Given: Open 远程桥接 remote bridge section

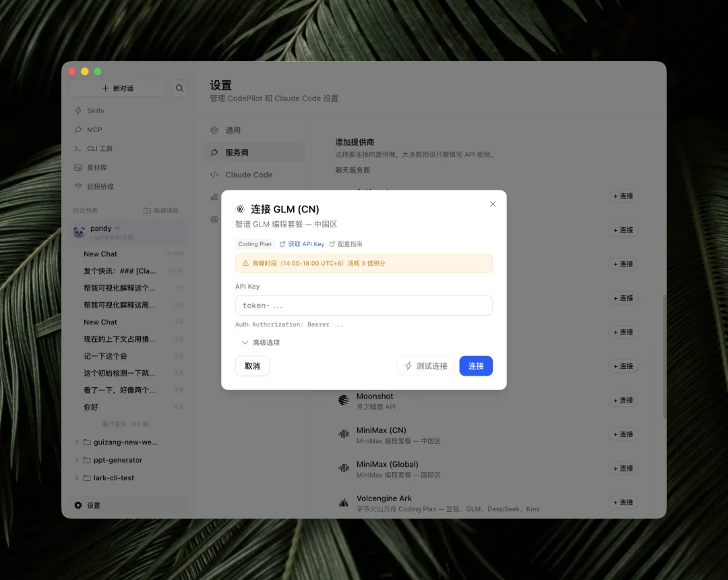Looking at the screenshot, I should pyautogui.click(x=101, y=186).
